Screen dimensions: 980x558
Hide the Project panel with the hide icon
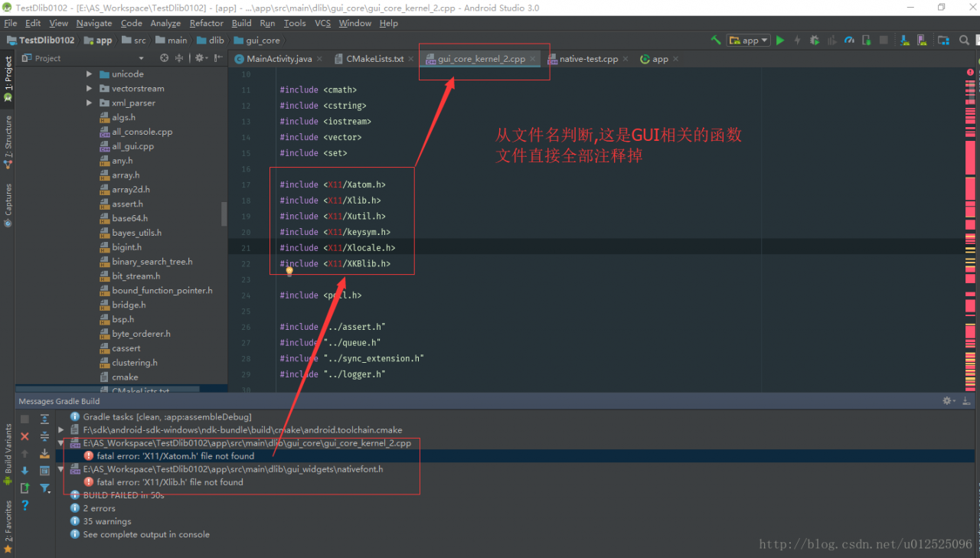click(x=219, y=58)
